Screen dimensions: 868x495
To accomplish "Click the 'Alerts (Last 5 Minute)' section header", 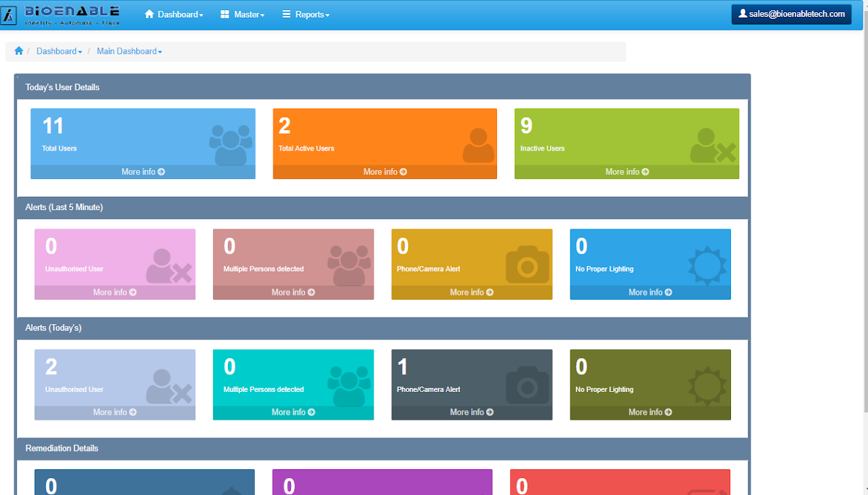I will pos(382,207).
